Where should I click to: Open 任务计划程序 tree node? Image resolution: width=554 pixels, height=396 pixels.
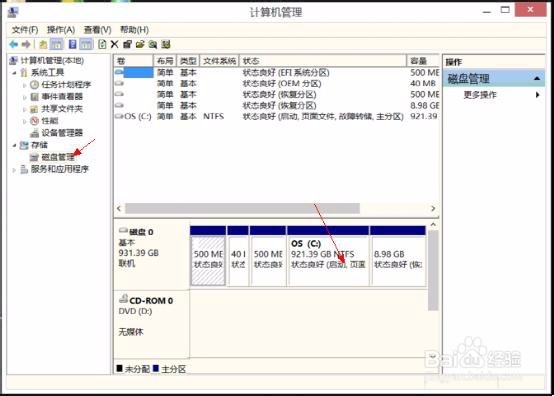click(66, 85)
